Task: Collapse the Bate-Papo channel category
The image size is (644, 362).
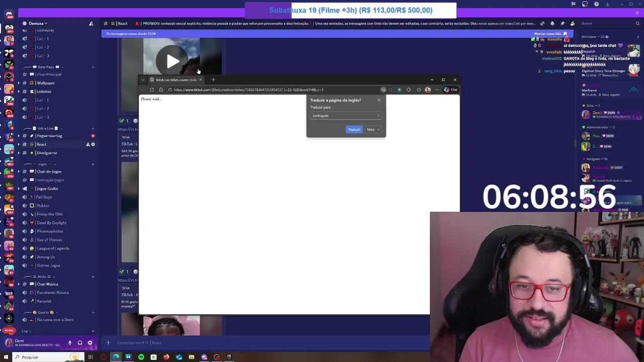Action: [x=44, y=67]
